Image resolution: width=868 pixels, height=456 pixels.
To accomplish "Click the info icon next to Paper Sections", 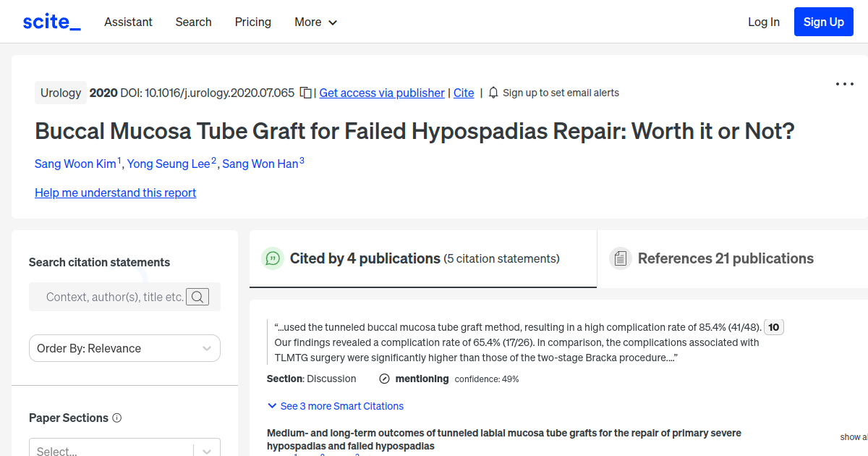I will pos(116,418).
